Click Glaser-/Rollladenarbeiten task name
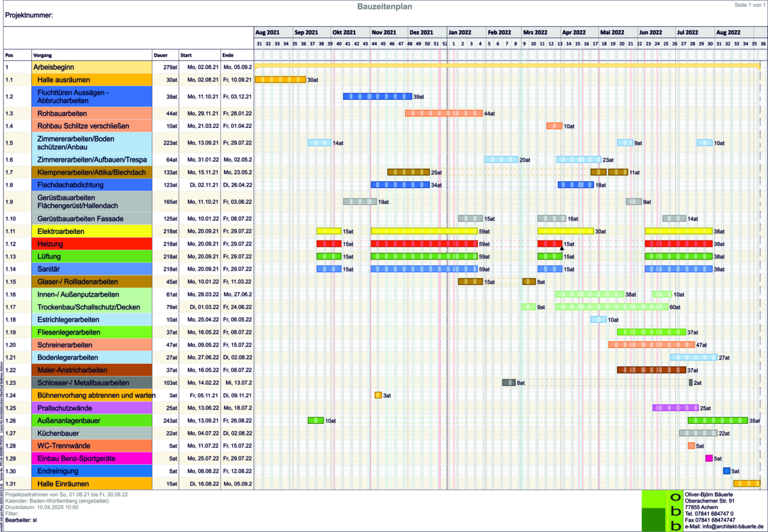 [78, 281]
